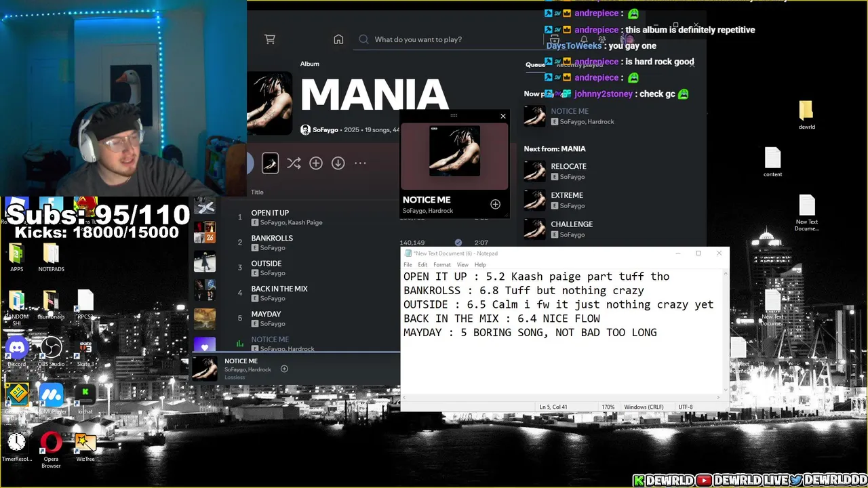This screenshot has height=488, width=868.
Task: Open Notepad File menu
Action: pyautogui.click(x=408, y=264)
